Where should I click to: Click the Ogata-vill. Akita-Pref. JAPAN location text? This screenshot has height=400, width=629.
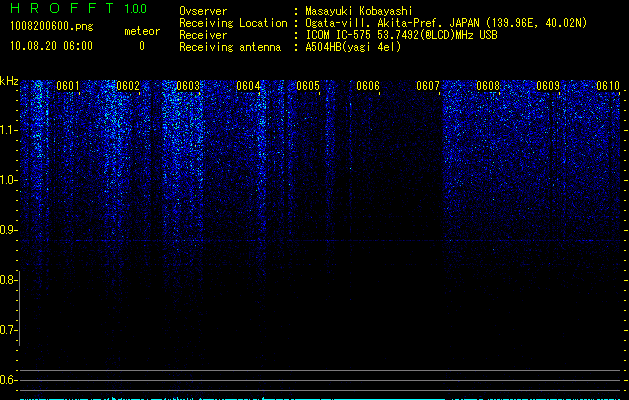coord(446,23)
